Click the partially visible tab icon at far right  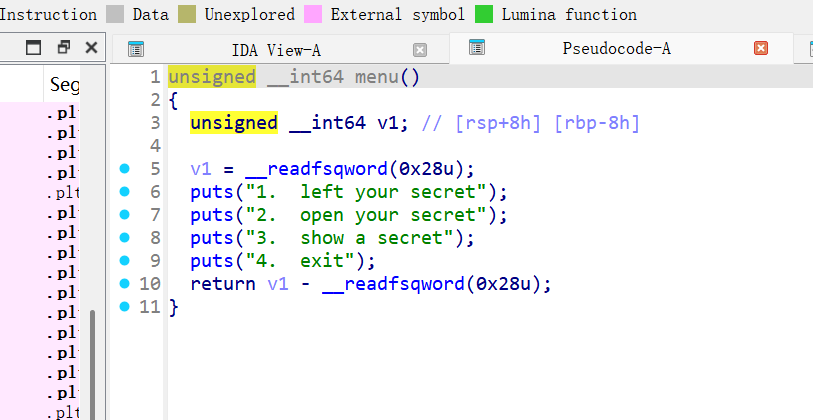tap(806, 48)
